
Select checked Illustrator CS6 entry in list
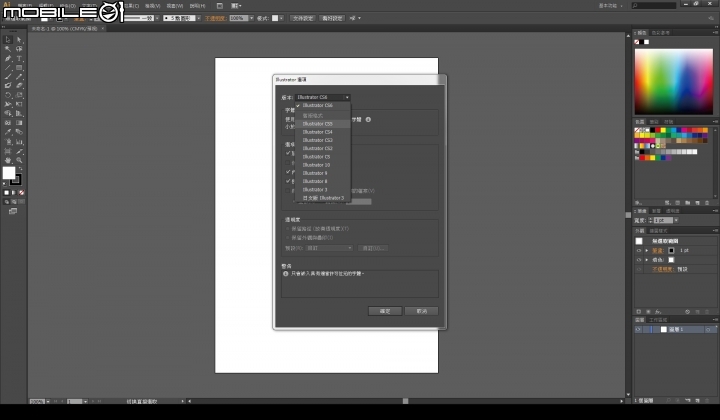323,106
